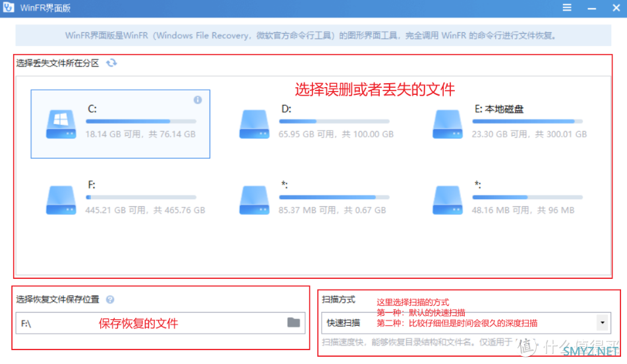Click the F:\ save path field

[x=160, y=323]
